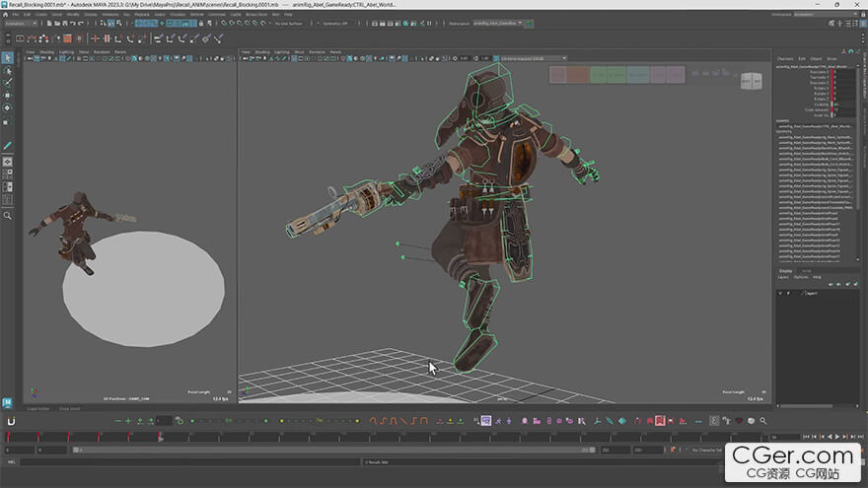
Task: Open the viewport view transform dropdown
Action: (533, 58)
